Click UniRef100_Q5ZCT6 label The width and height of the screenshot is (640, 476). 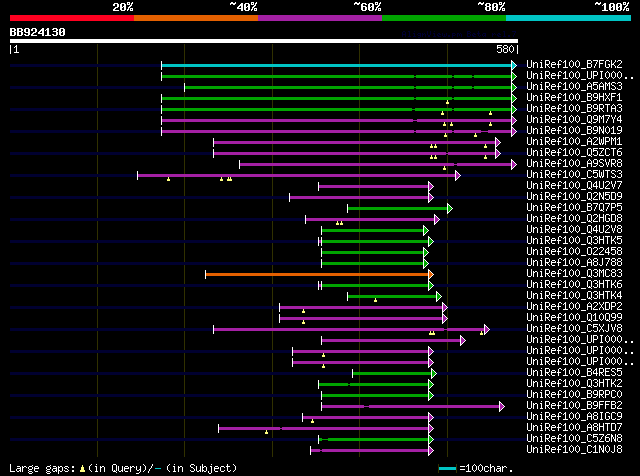[574, 153]
